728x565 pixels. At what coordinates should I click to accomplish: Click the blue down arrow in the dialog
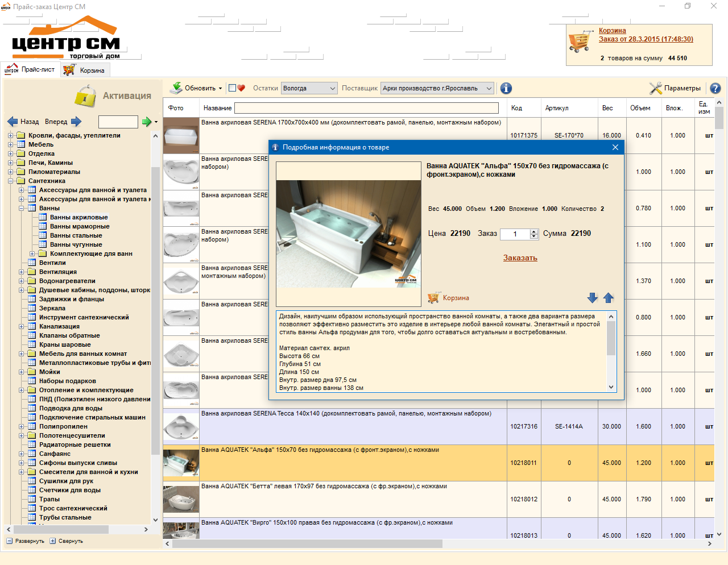coord(593,298)
